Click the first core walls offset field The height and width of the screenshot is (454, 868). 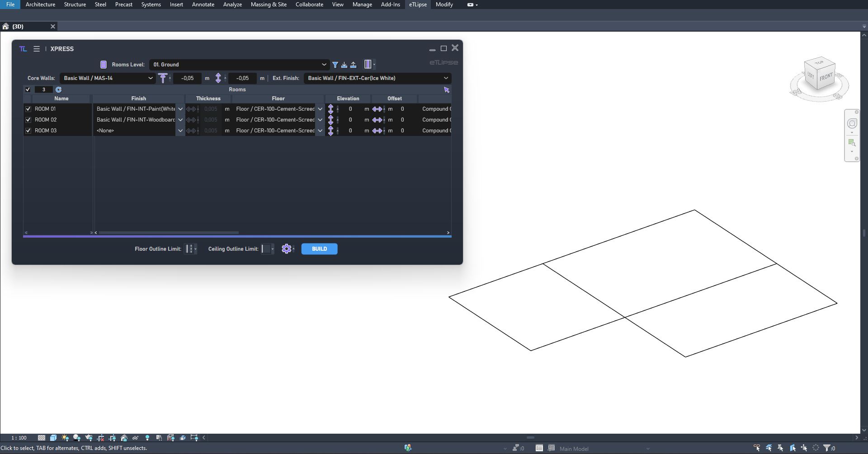click(x=187, y=78)
